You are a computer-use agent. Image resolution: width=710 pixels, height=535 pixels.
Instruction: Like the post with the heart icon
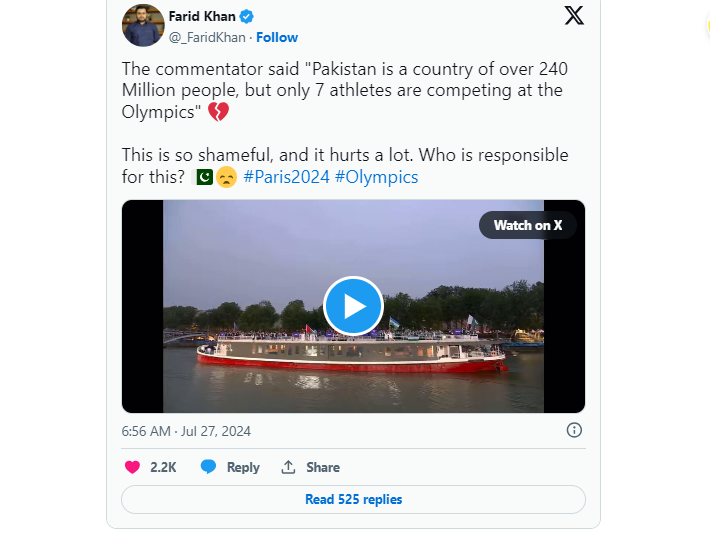pos(132,467)
